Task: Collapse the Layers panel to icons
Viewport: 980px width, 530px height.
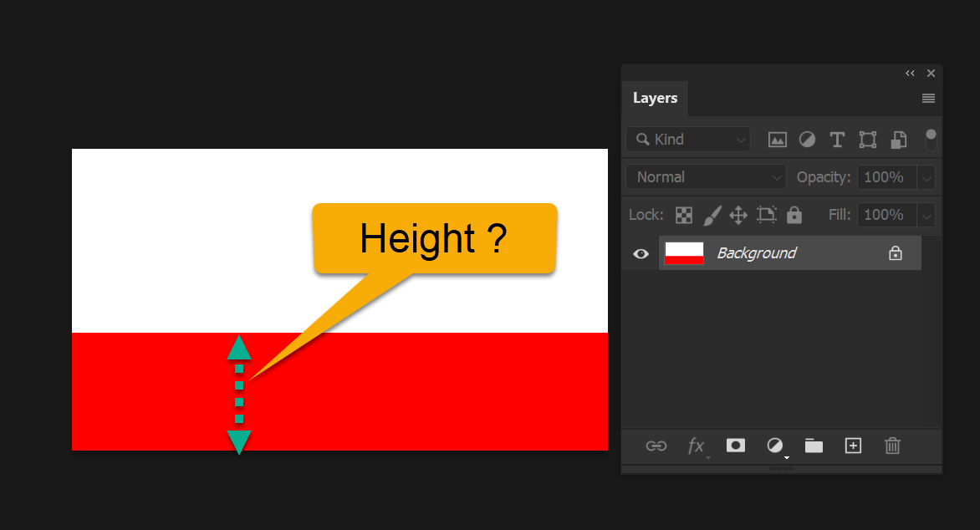Action: [910, 73]
